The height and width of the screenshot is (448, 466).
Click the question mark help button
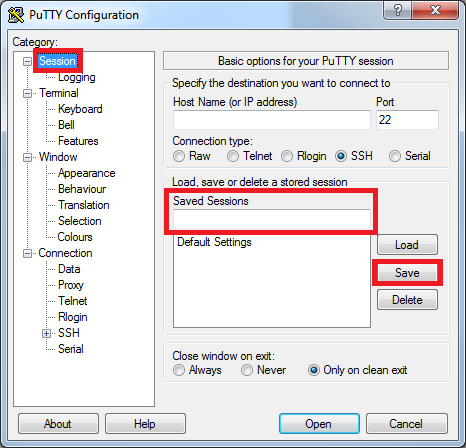pyautogui.click(x=397, y=10)
